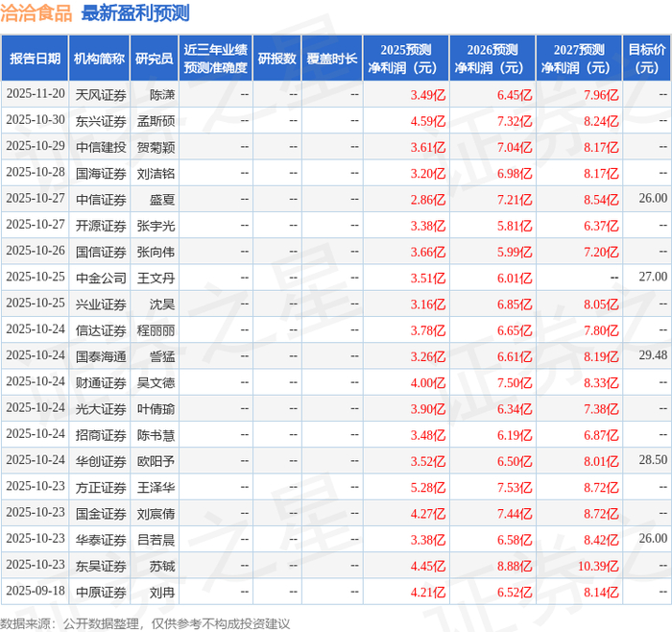Click 华创证券 institution name
672x632 pixels.
click(101, 461)
